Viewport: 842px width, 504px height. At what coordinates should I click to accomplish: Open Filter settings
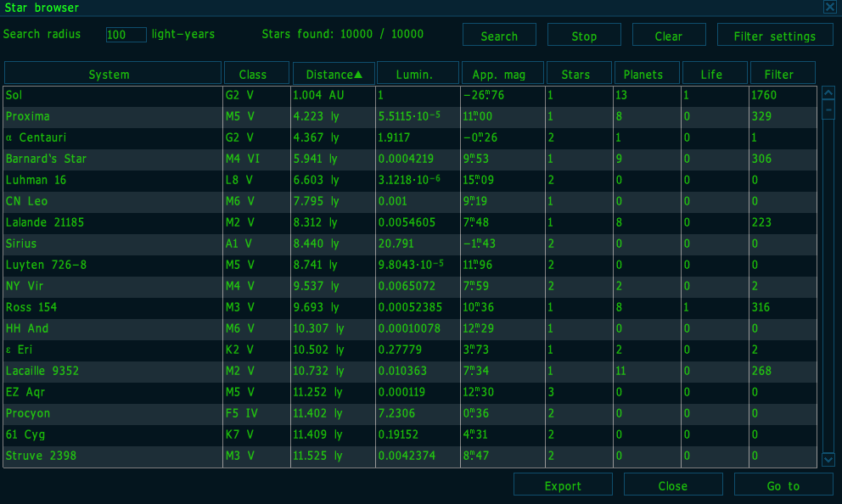[775, 35]
